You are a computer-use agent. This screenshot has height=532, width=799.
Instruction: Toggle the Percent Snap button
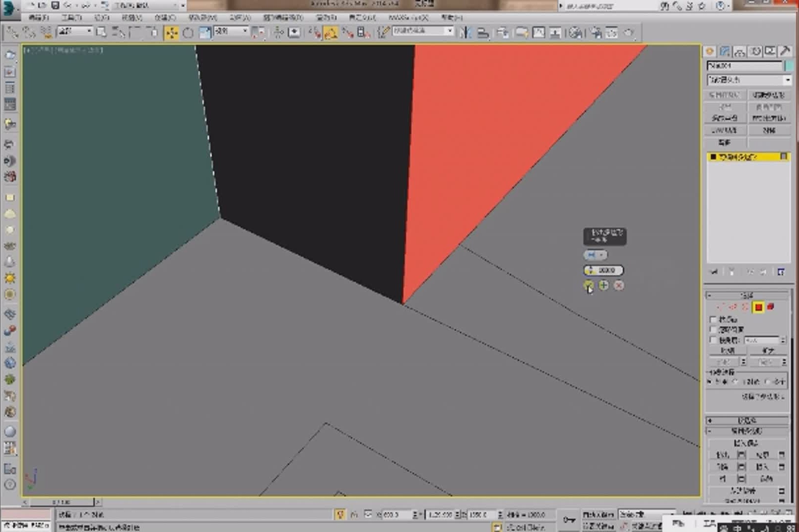348,33
